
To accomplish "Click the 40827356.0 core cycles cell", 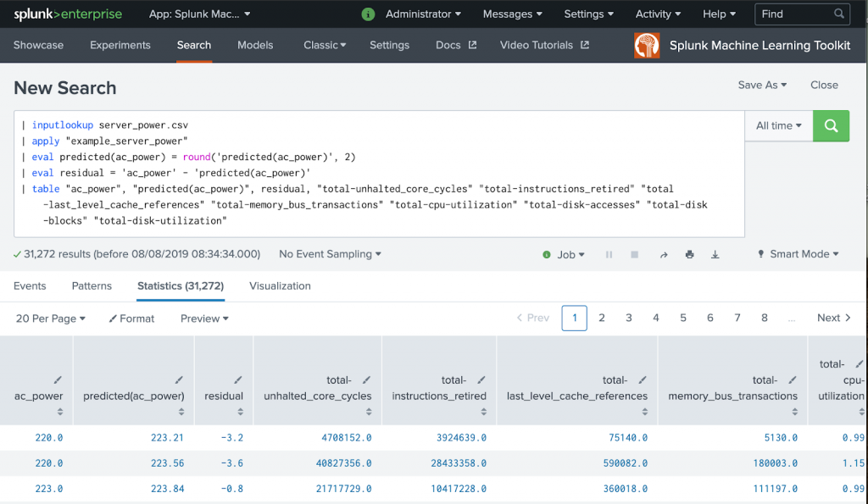I will (x=344, y=463).
